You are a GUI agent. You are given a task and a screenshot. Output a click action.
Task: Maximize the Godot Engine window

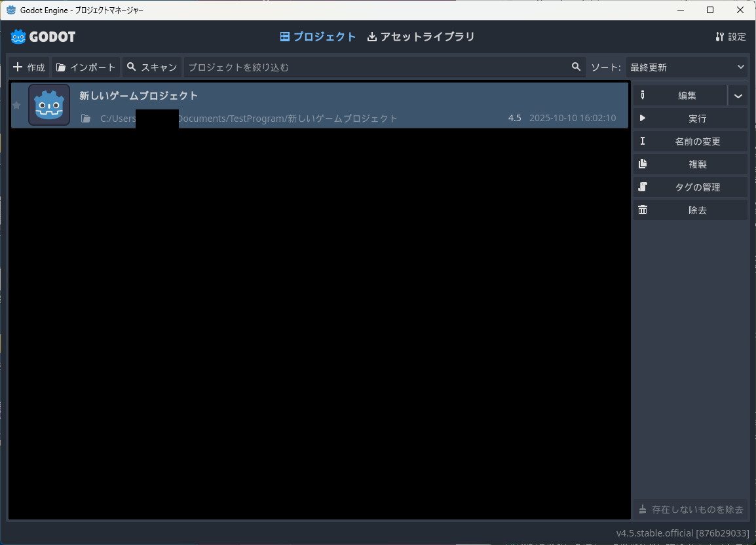(x=710, y=10)
